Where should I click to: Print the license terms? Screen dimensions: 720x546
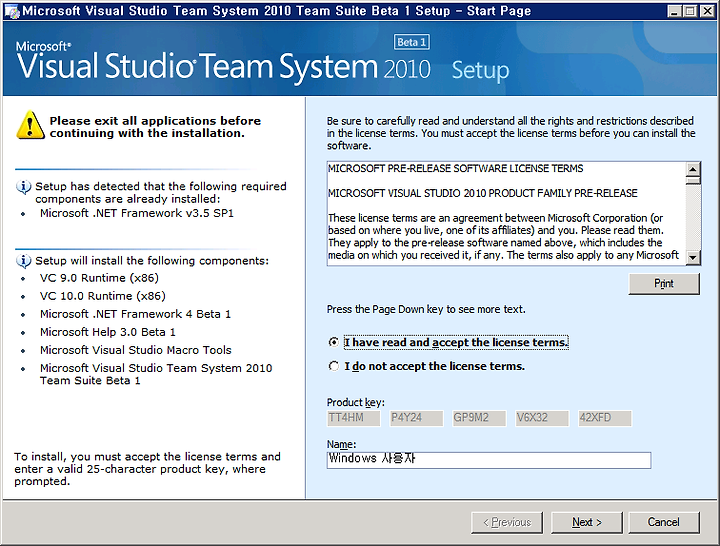tap(664, 284)
